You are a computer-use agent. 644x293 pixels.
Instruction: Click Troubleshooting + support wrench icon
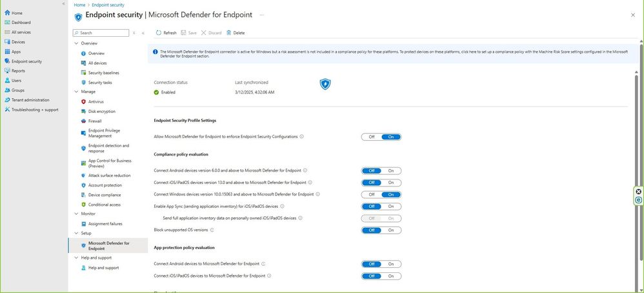7,110
